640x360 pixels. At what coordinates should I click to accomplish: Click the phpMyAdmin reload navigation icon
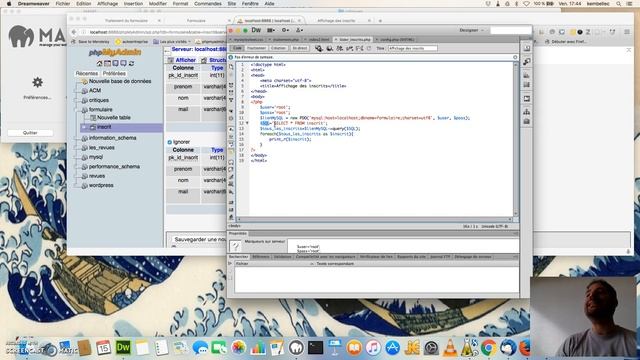click(x=131, y=64)
